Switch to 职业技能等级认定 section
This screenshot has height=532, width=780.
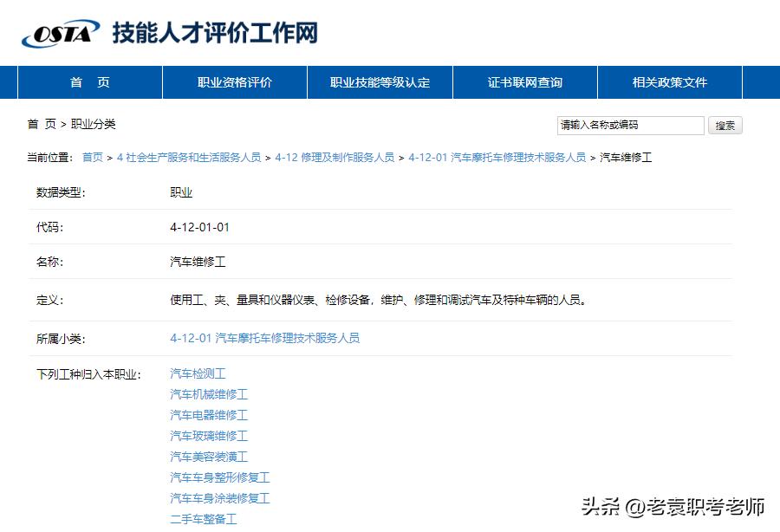coord(379,81)
